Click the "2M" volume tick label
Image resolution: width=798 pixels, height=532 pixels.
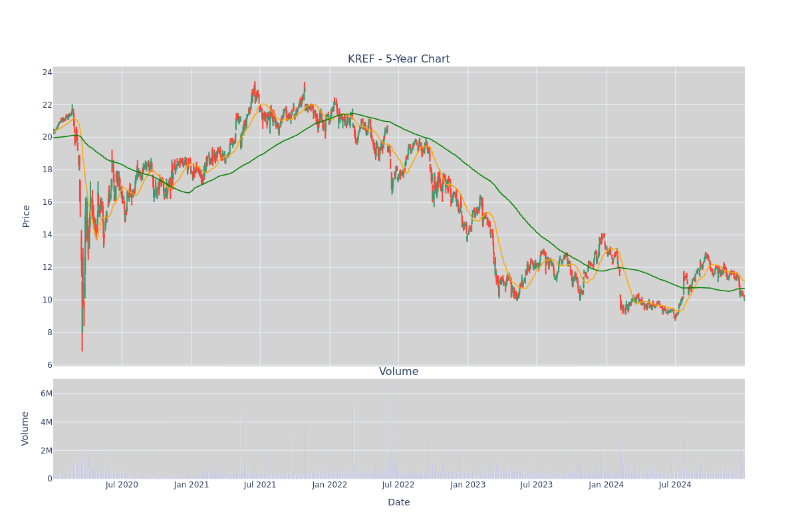pyautogui.click(x=47, y=450)
